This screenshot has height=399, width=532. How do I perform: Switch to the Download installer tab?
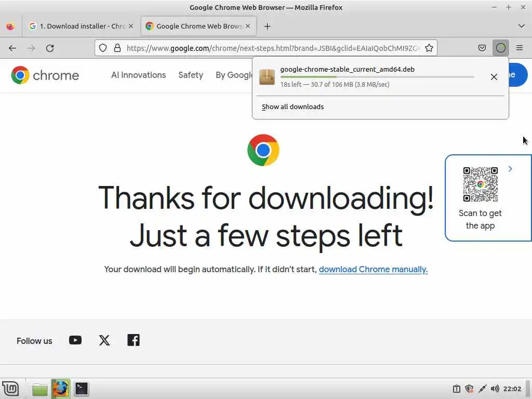[x=82, y=26]
